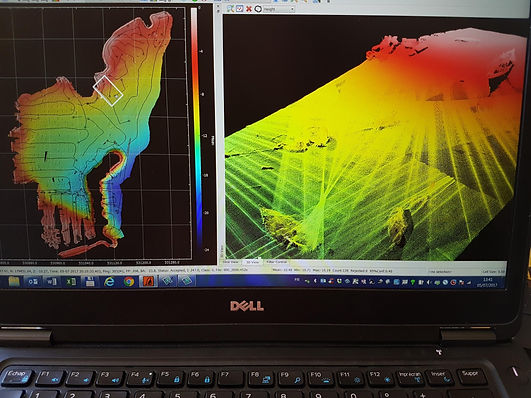The width and height of the screenshot is (531, 398).
Task: Launch Internet Explorer from the taskbar
Action: coord(109,281)
